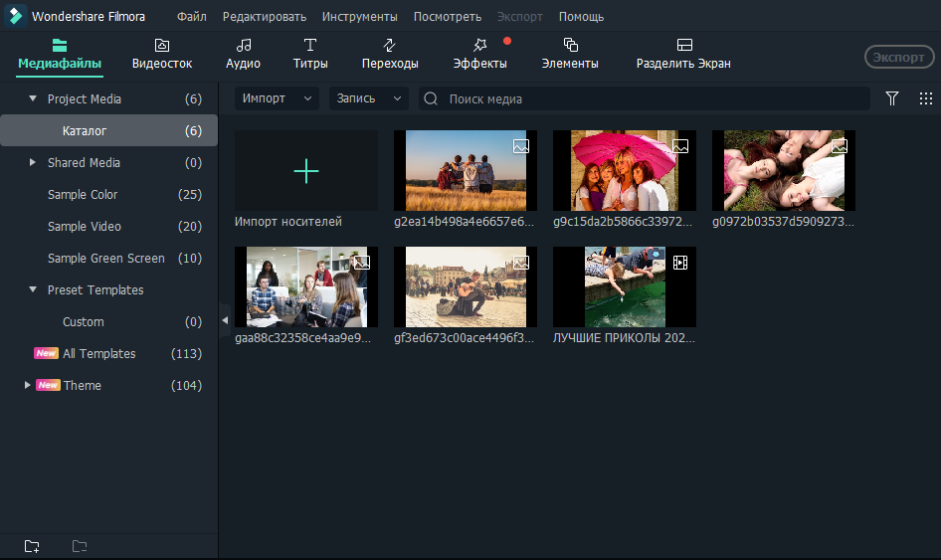This screenshot has width=941, height=560.
Task: Open the Разделить Экран tab
Action: [x=683, y=56]
